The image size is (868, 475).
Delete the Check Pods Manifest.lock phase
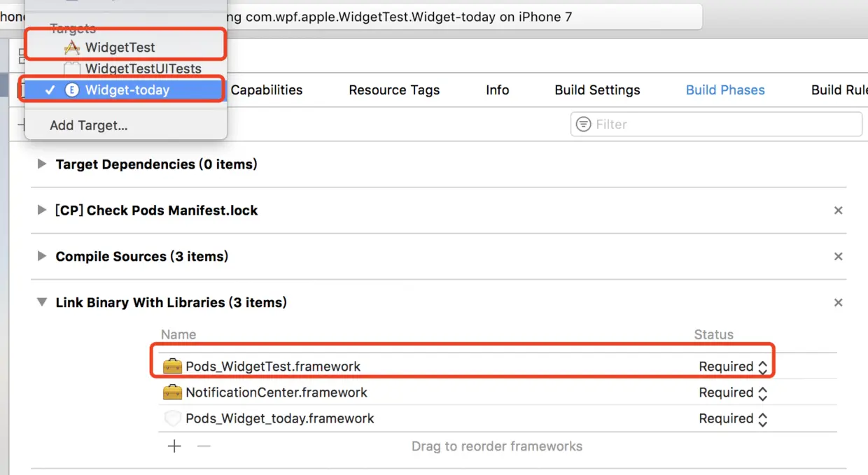point(838,211)
